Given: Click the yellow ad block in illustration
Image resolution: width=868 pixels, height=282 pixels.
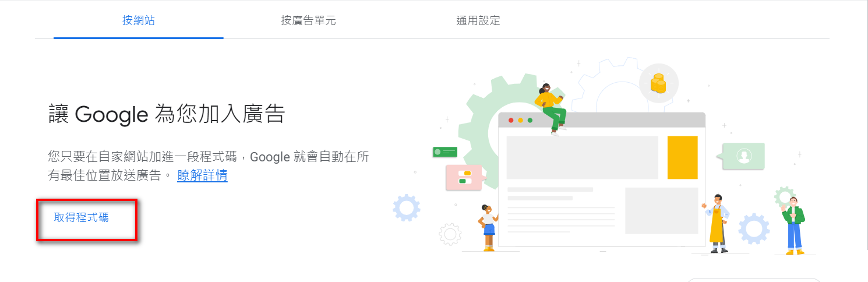Looking at the screenshot, I should point(682,157).
